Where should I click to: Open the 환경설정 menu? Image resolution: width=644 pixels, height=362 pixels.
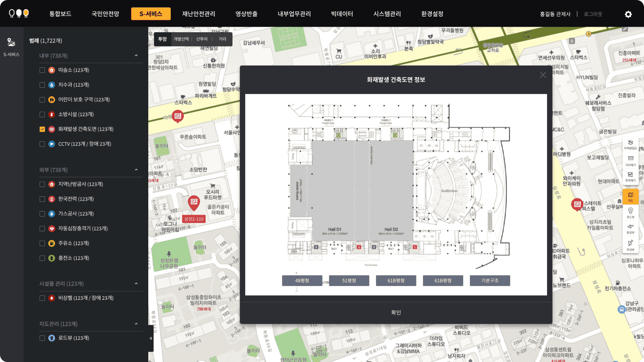tap(432, 14)
